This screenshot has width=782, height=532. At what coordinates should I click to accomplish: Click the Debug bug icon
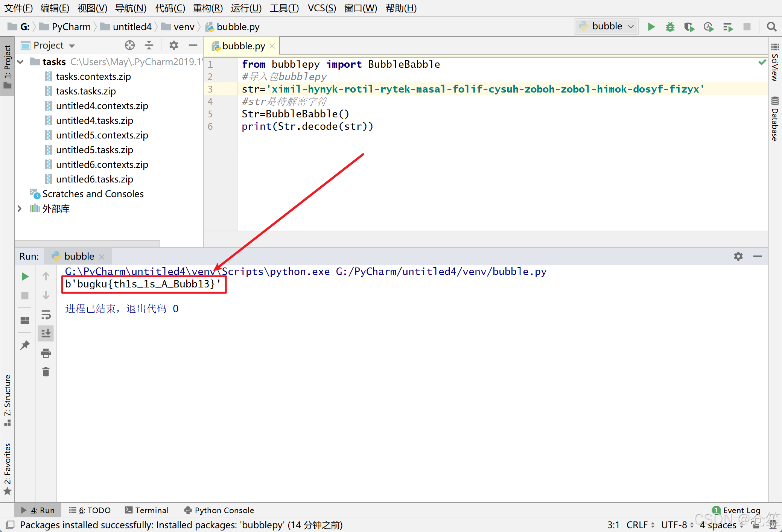click(670, 27)
